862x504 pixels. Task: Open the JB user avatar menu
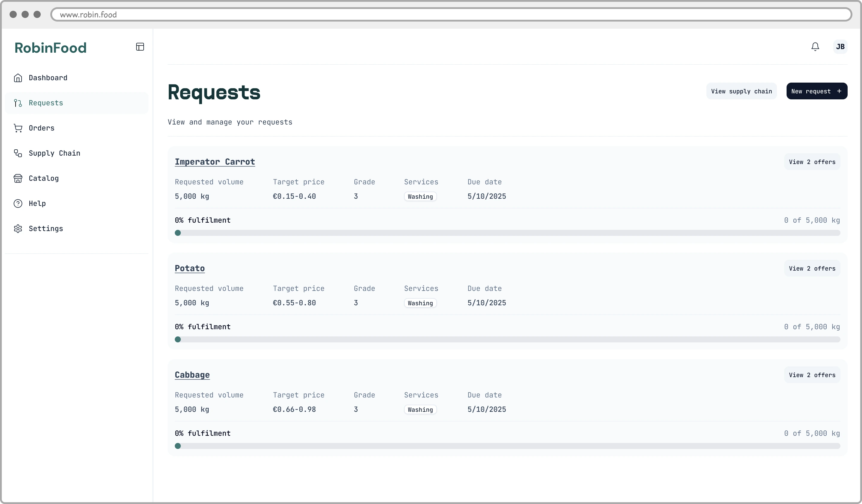pos(840,46)
